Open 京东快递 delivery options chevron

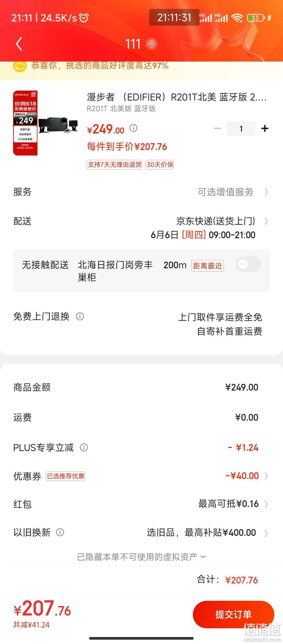(x=266, y=221)
